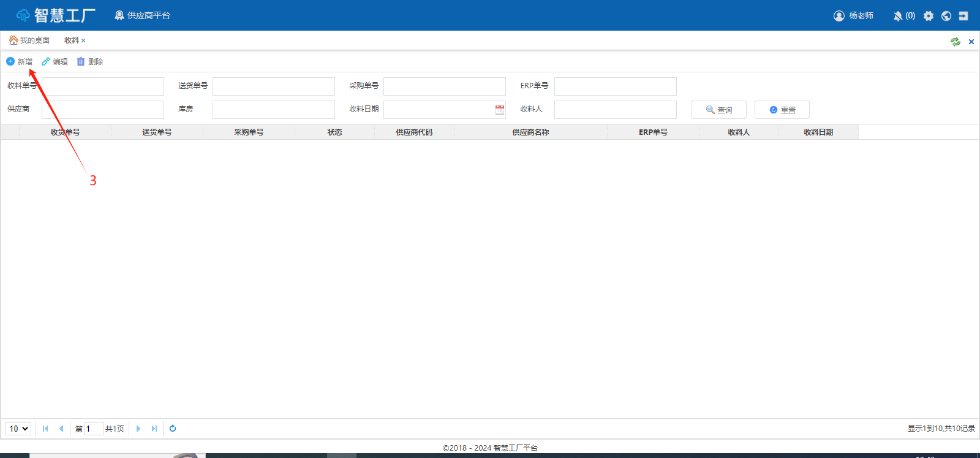
Task: Click the 删除 (delete) trash button
Action: [x=90, y=61]
